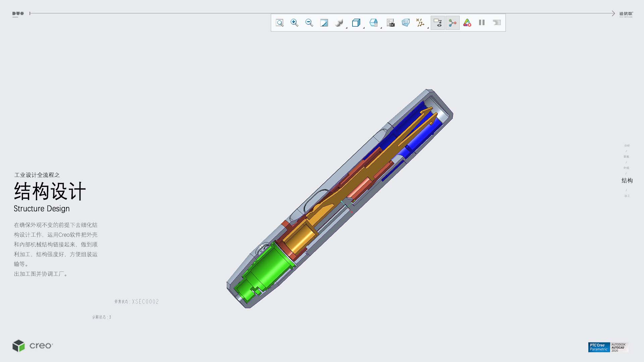Toggle the Annotation Display eye button
Viewport: 644px width, 362px height.
[x=438, y=23]
